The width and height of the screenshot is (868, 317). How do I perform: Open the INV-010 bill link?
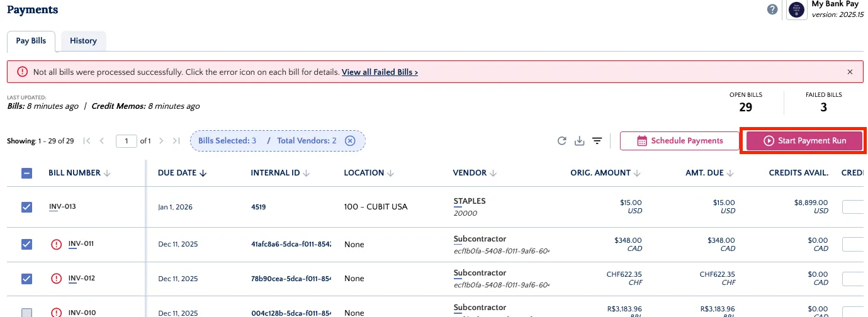tap(82, 313)
